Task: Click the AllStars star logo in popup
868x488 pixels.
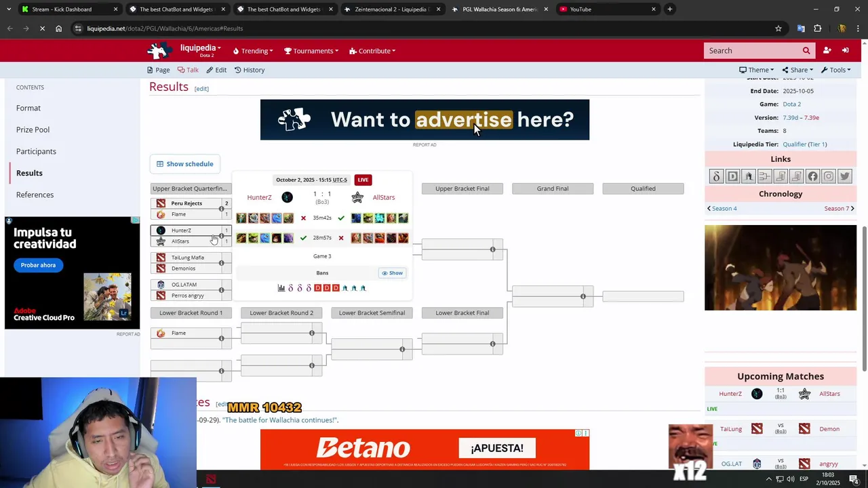Action: pos(357,197)
